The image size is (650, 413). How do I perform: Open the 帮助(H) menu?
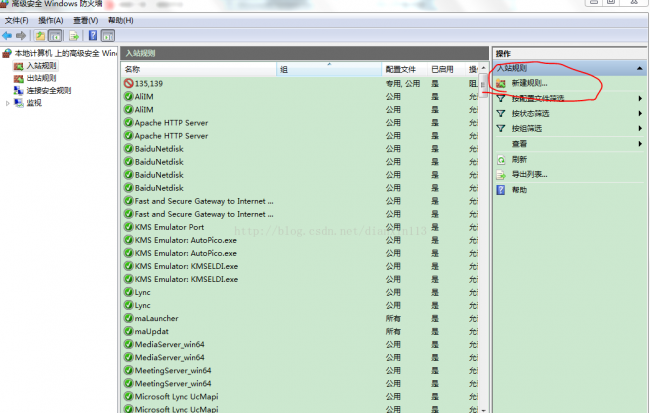coord(121,20)
